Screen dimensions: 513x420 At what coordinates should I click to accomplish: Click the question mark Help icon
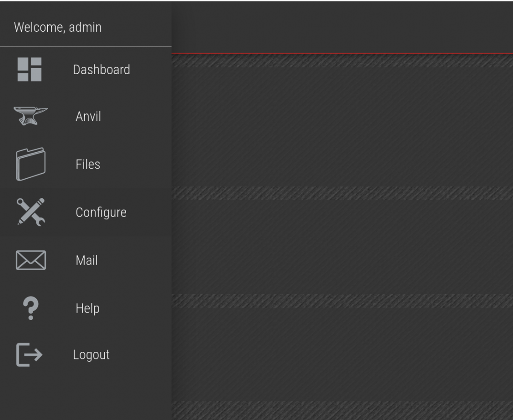(30, 308)
